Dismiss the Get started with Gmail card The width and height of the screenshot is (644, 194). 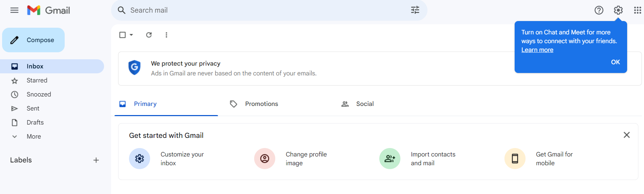pos(626,135)
